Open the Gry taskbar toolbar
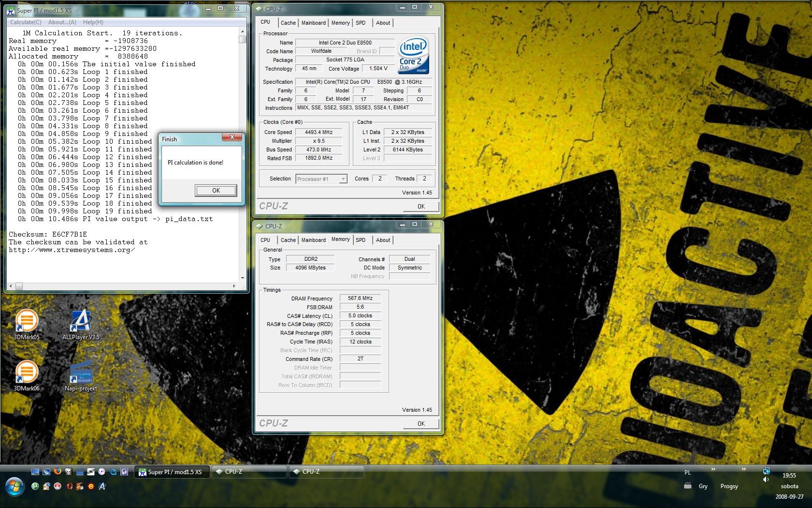Viewport: 812px width, 508px height. (703, 486)
